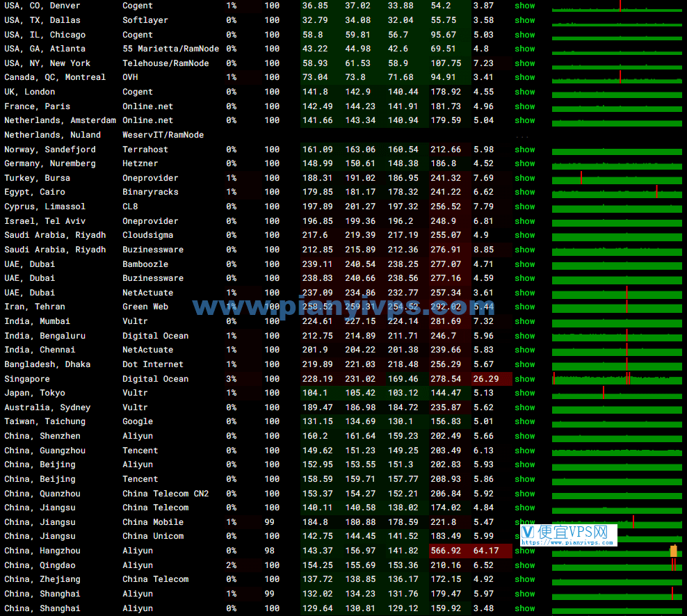Click the 'Taiwan, Taichung' location text
The height and width of the screenshot is (616, 687).
click(x=45, y=421)
